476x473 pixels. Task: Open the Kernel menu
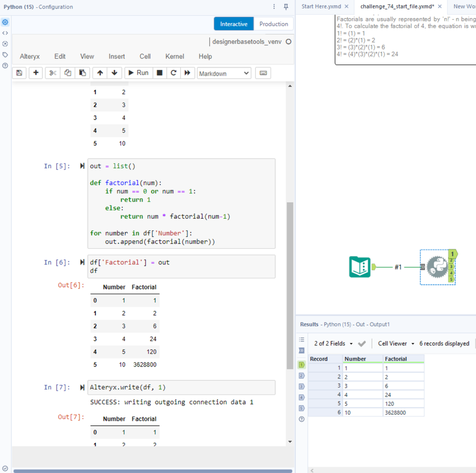pyautogui.click(x=174, y=56)
